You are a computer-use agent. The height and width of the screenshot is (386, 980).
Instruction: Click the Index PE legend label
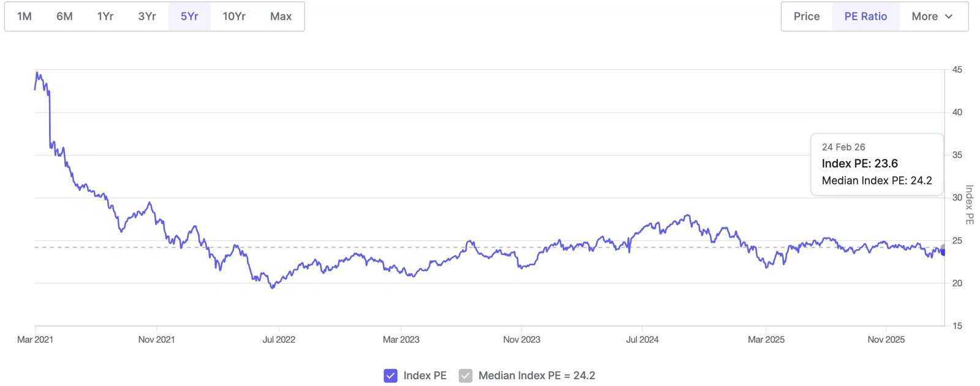(424, 376)
